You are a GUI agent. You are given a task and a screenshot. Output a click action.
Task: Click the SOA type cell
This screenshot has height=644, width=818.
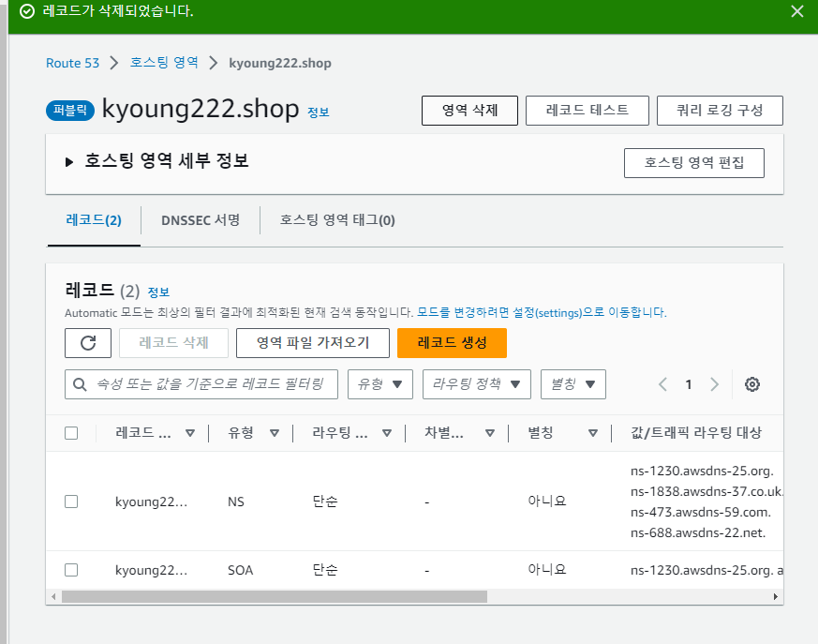(241, 571)
